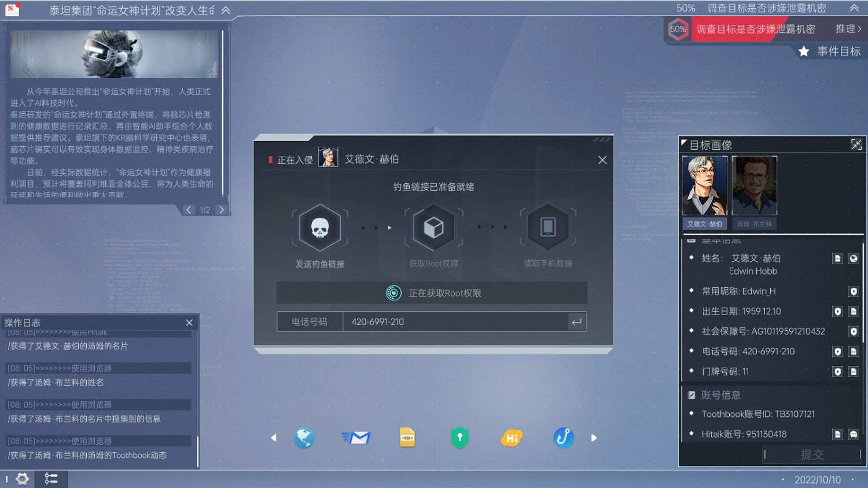This screenshot has height=488, width=868.
Task: Open the Hitalk app from the dock
Action: 511,438
